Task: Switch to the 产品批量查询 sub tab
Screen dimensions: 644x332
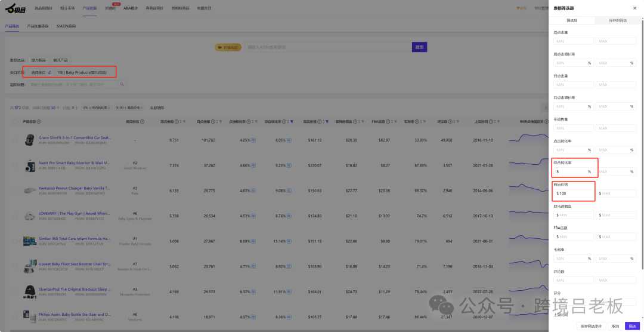Action: pyautogui.click(x=38, y=26)
